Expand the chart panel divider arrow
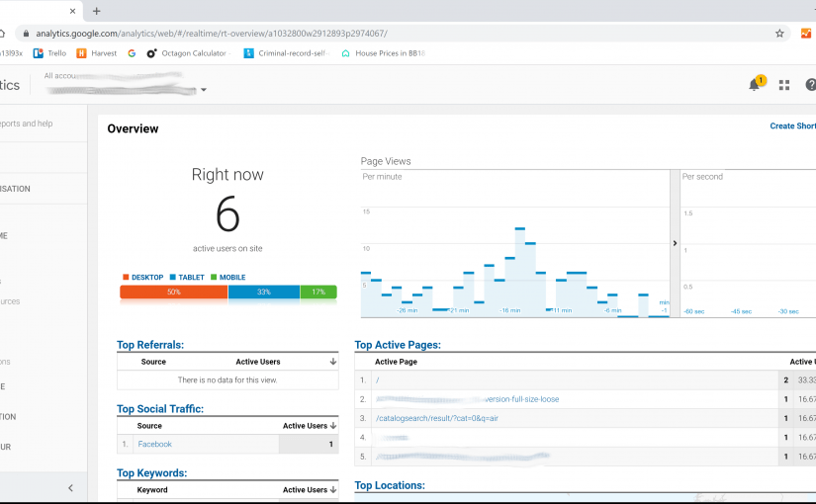The height and width of the screenshot is (504, 816). tap(675, 243)
